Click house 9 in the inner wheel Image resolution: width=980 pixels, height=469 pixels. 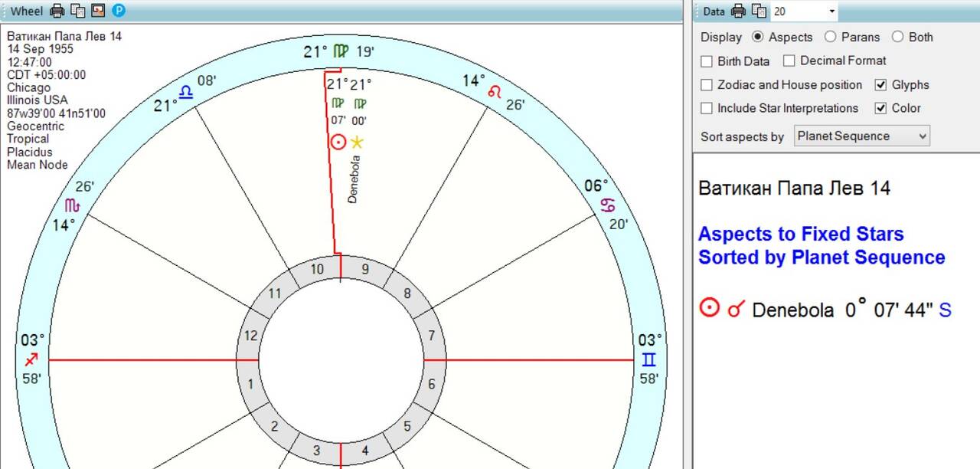364,269
